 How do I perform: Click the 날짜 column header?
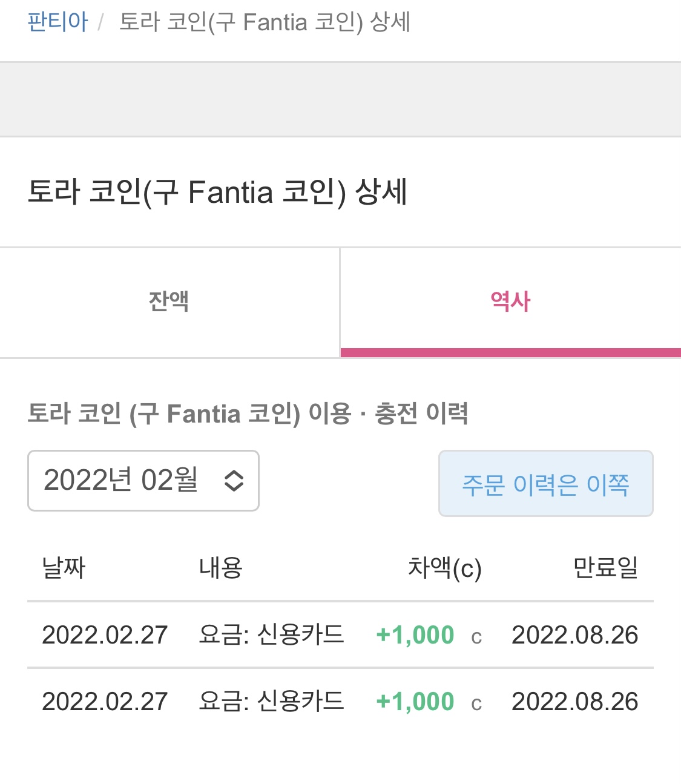click(64, 568)
